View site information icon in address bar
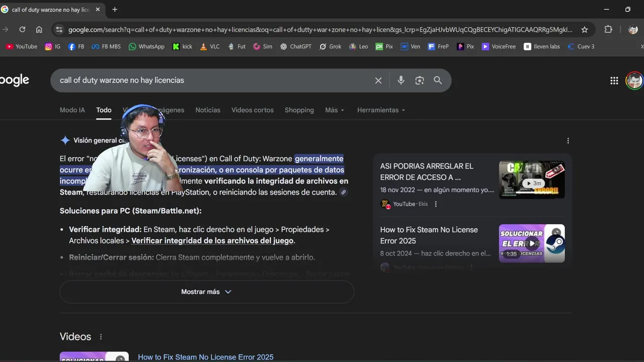Screen dimensions: 644x362 coord(59,30)
